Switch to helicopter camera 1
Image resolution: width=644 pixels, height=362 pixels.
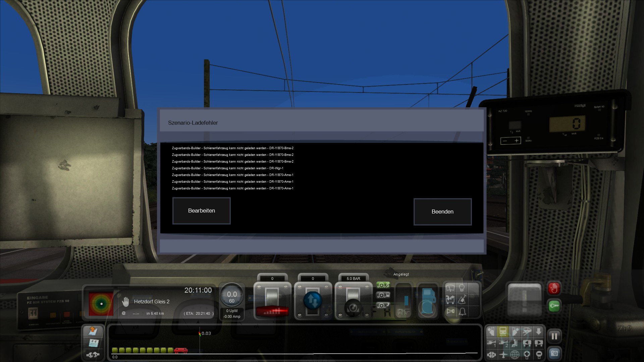click(491, 343)
